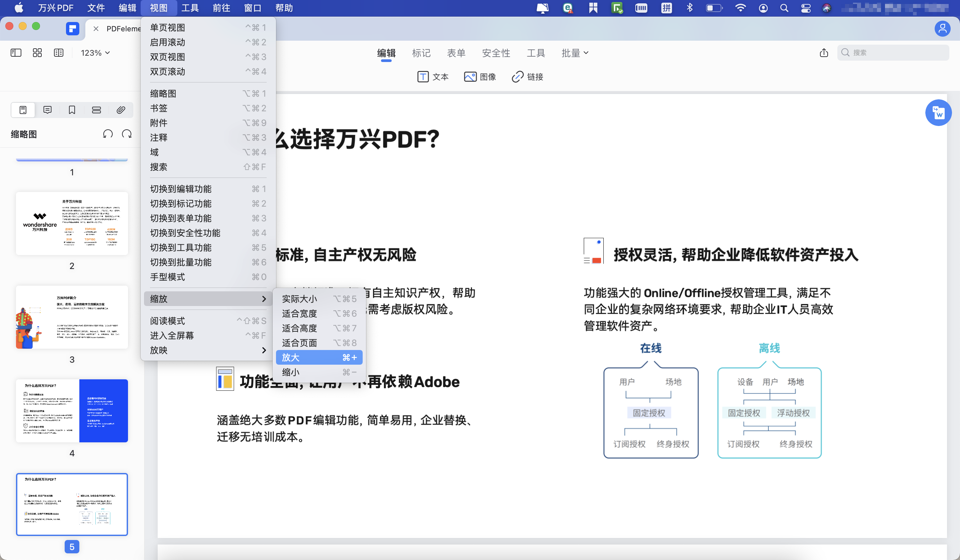
Task: Switch to the two-page book view icon
Action: coord(58,53)
